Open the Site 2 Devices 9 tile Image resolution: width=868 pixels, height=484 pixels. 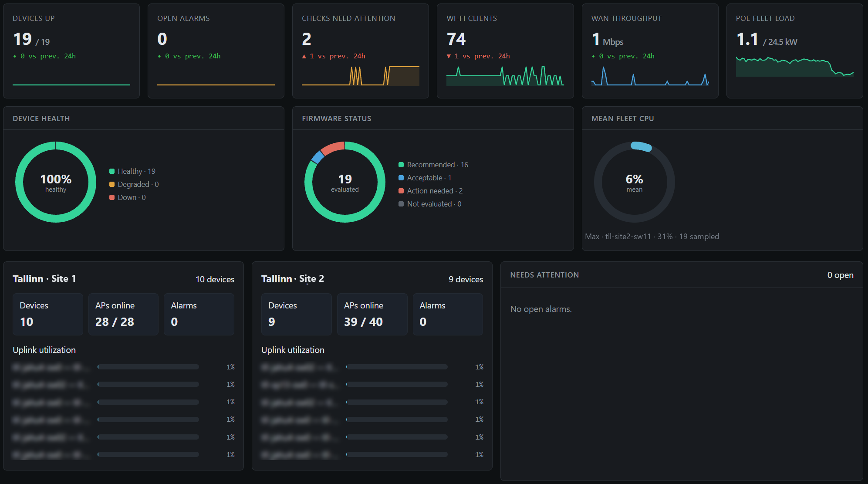point(297,314)
